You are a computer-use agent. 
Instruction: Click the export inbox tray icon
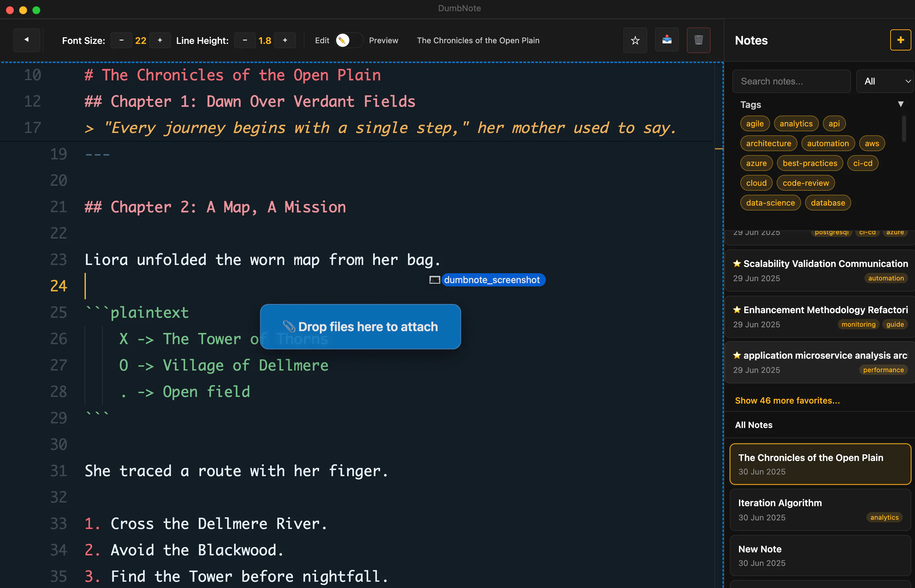pyautogui.click(x=667, y=40)
